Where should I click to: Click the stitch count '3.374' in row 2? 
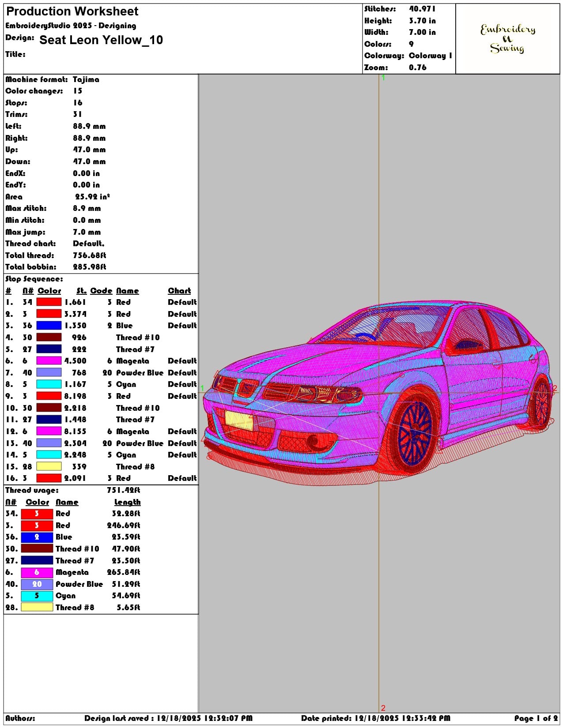point(75,314)
